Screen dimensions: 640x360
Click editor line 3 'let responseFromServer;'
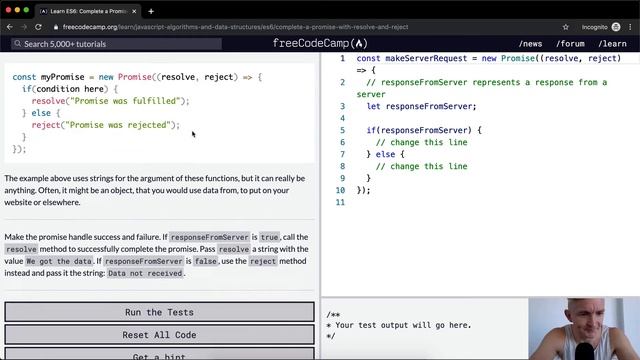point(421,107)
